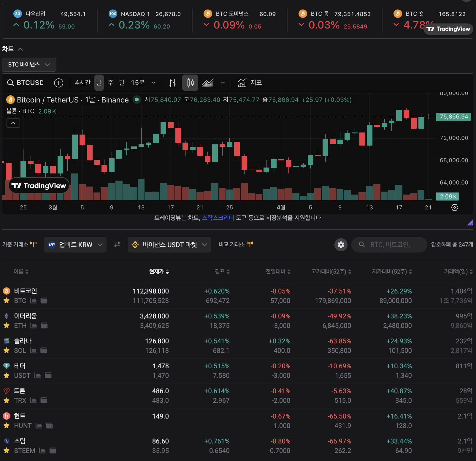Image resolution: width=476 pixels, height=461 pixels.
Task: Sort the table by 현재가 column
Action: coord(159,271)
